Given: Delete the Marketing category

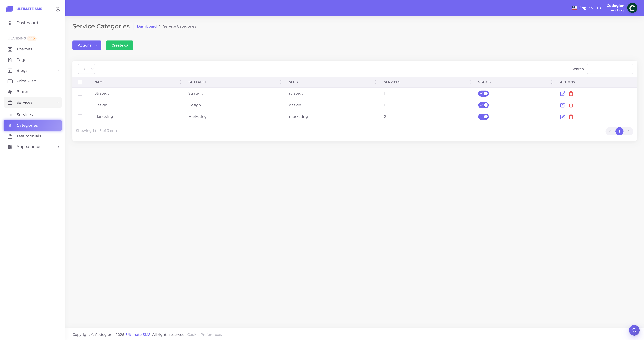Looking at the screenshot, I should 571,117.
